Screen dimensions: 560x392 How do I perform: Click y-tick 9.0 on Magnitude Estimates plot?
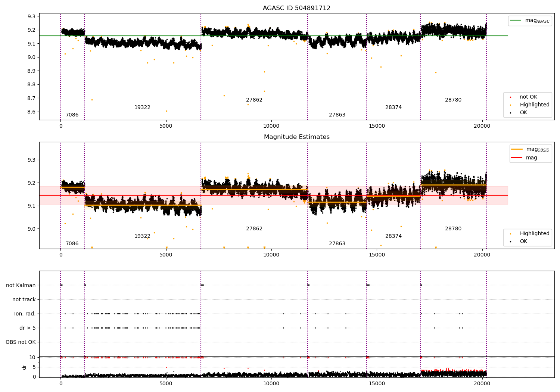coord(31,229)
